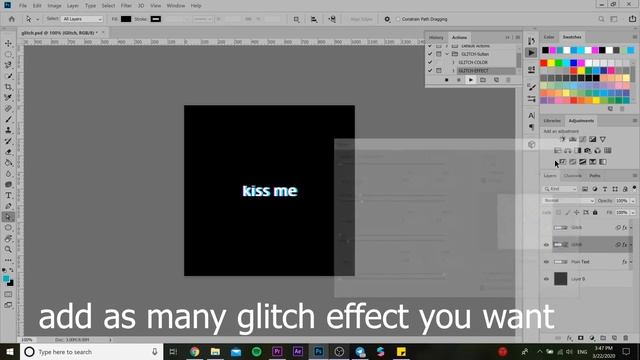Select the Eyedropper tool
The image size is (640, 360).
tap(8, 98)
